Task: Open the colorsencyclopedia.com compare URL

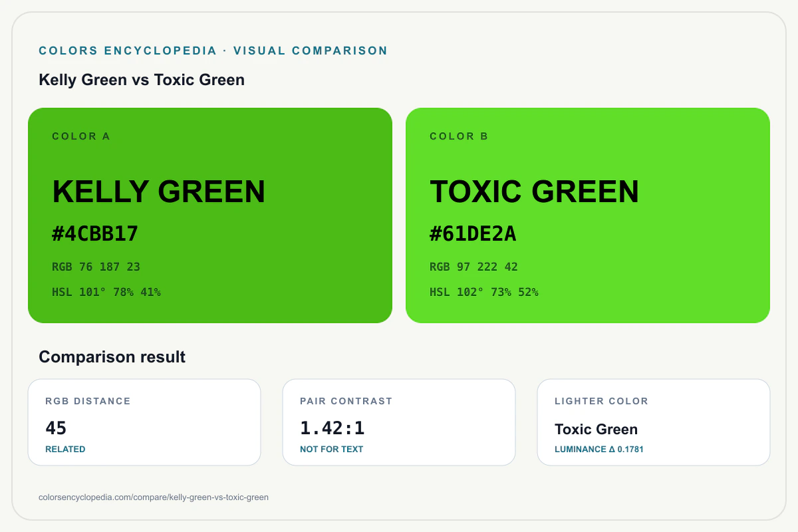Action: coord(154,497)
